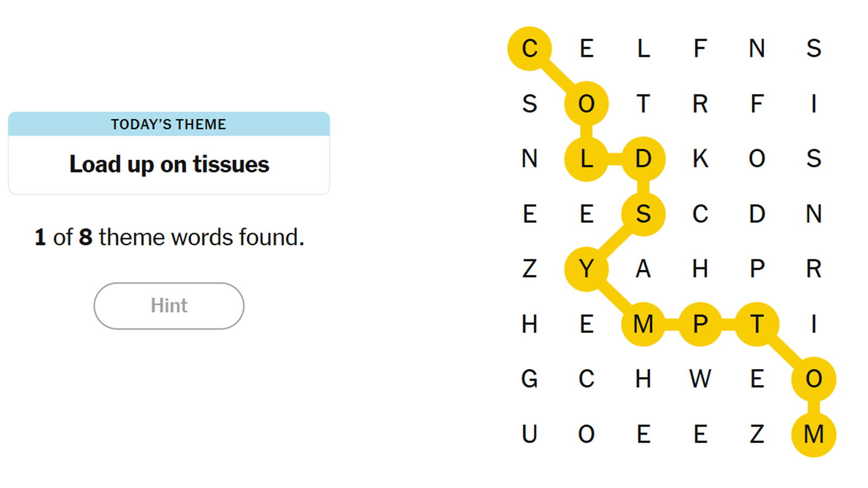Select the letter K in the grid
868x488 pixels.
tap(700, 159)
